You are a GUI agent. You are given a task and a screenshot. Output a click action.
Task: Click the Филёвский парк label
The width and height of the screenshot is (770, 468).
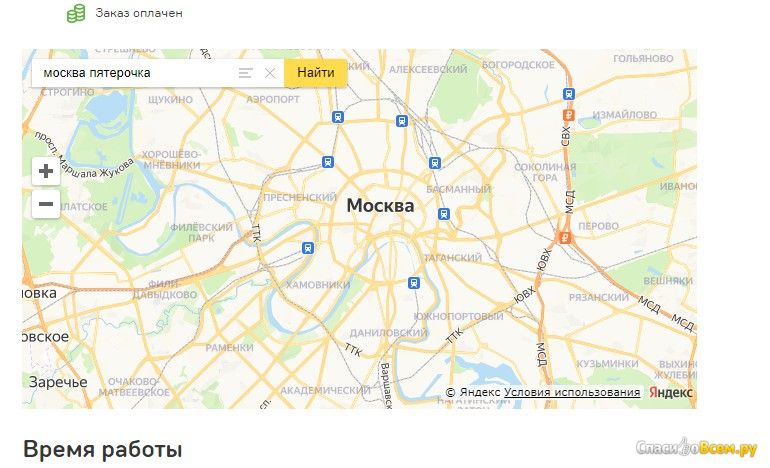[201, 233]
